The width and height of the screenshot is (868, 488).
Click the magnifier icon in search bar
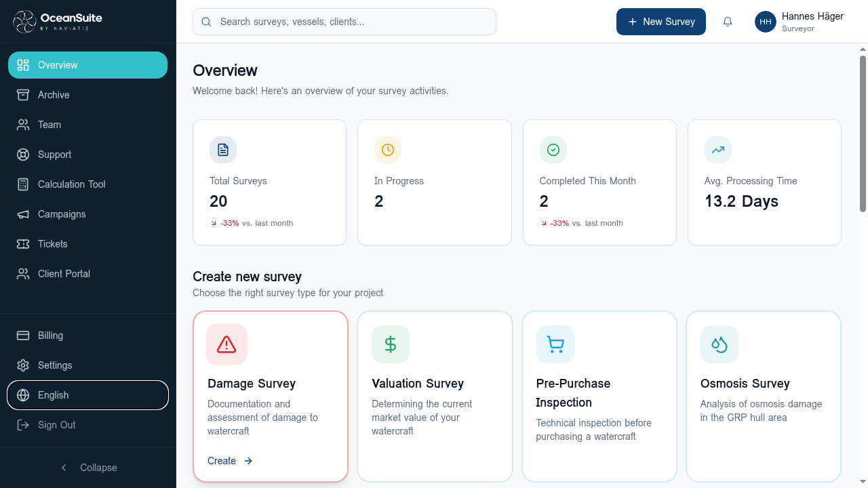click(207, 22)
